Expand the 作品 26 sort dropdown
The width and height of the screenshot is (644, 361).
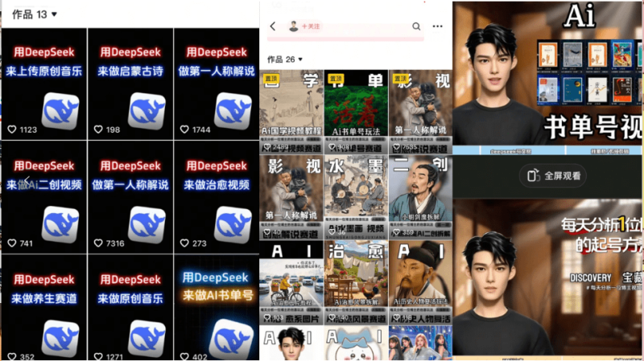coord(300,59)
